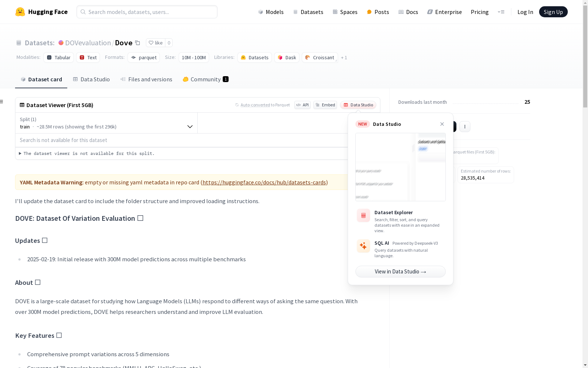Click the Dove dataset name link
The width and height of the screenshot is (588, 368).
click(123, 43)
